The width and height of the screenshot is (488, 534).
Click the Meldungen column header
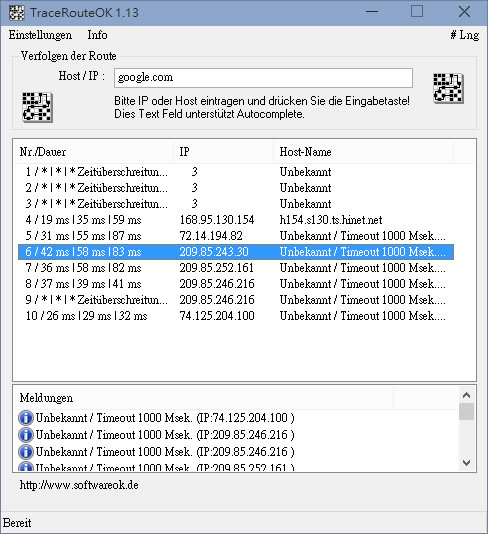coord(203,398)
